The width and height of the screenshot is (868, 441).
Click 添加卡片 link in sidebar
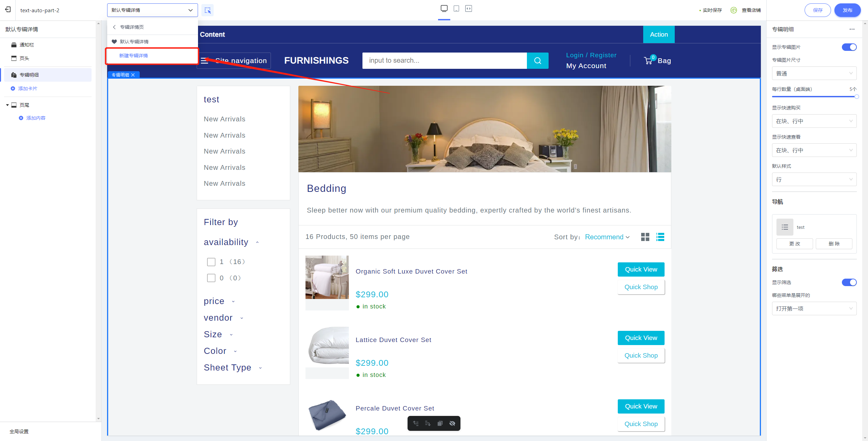pyautogui.click(x=27, y=88)
